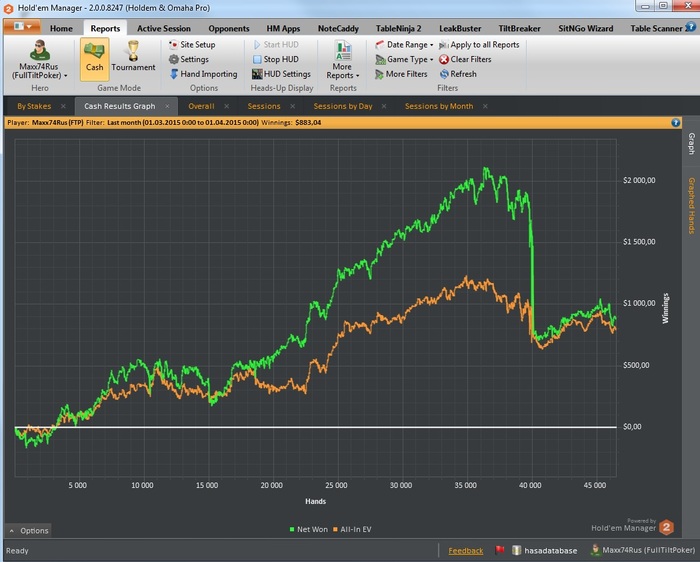
Task: Click Maxx74Rus (FullTiltPoker) in status bar
Action: [x=643, y=550]
